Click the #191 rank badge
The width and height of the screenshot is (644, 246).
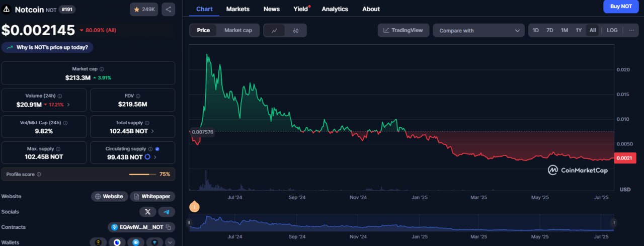(x=67, y=9)
